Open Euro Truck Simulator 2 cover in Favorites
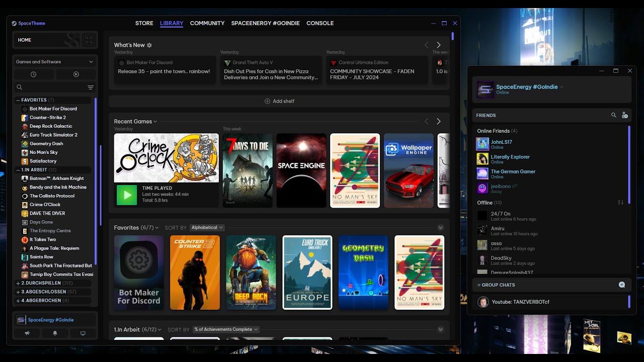The height and width of the screenshot is (362, 644). [x=307, y=273]
